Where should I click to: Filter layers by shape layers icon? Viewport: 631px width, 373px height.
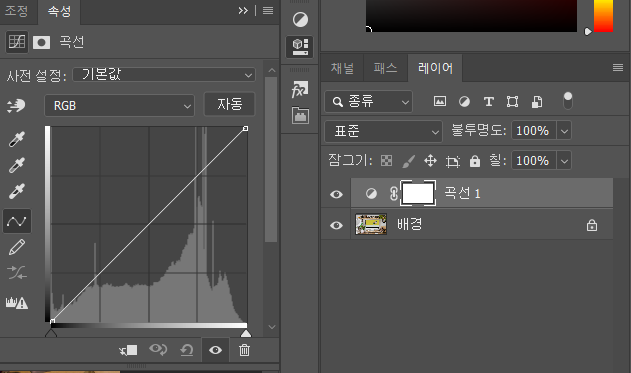[512, 101]
